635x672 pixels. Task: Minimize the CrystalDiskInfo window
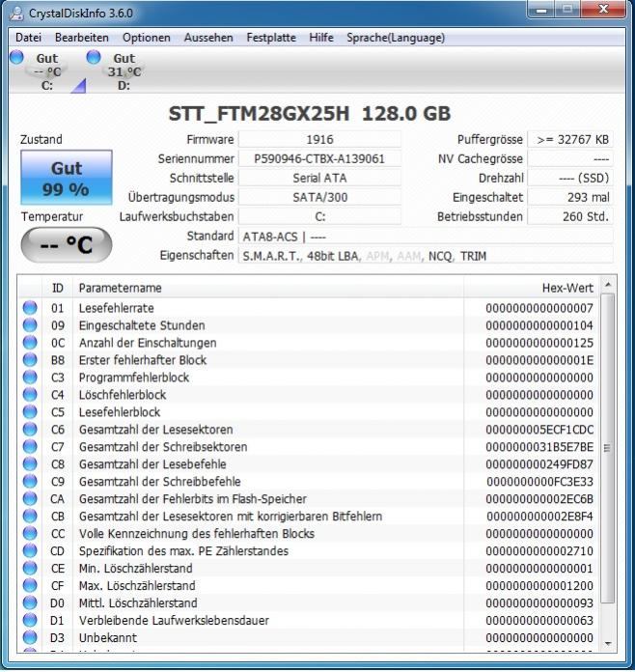[x=541, y=10]
